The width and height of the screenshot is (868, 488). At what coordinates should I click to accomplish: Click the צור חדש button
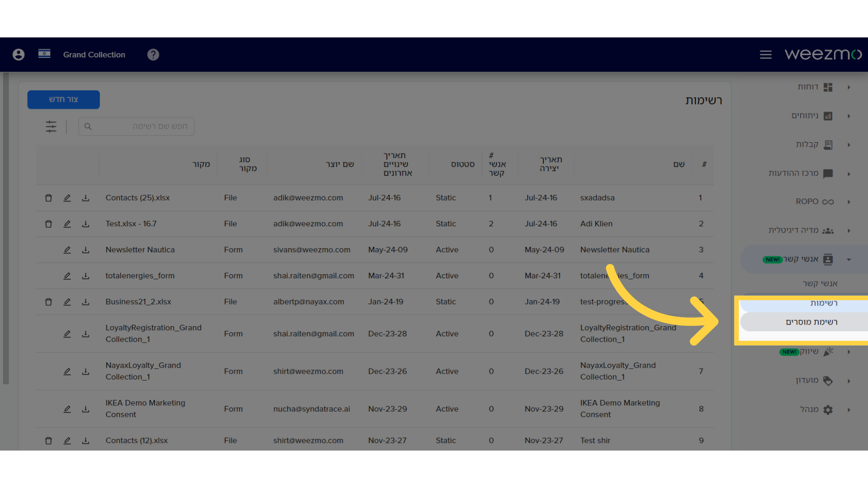tap(64, 99)
